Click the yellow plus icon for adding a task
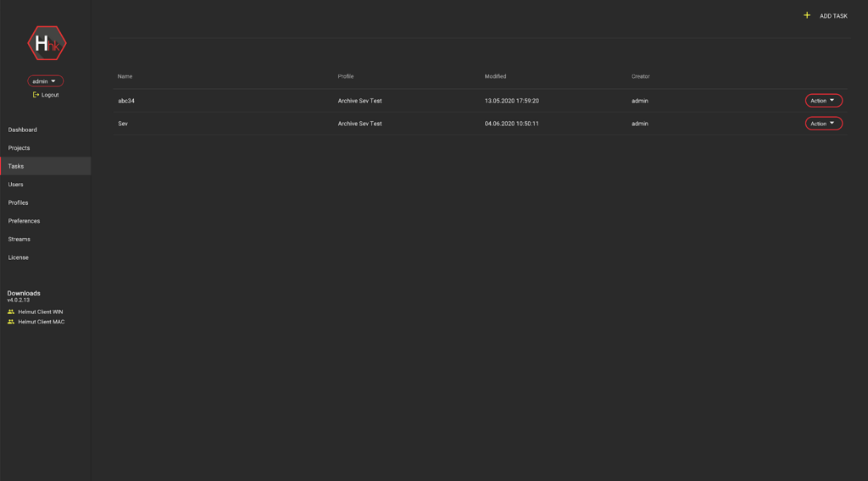Viewport: 868px width, 481px height. (807, 15)
